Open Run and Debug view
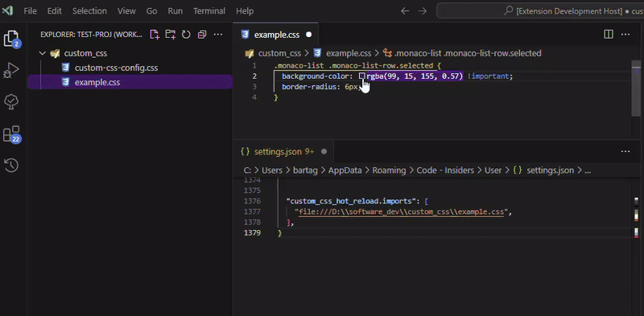This screenshot has width=644, height=316. tap(11, 70)
